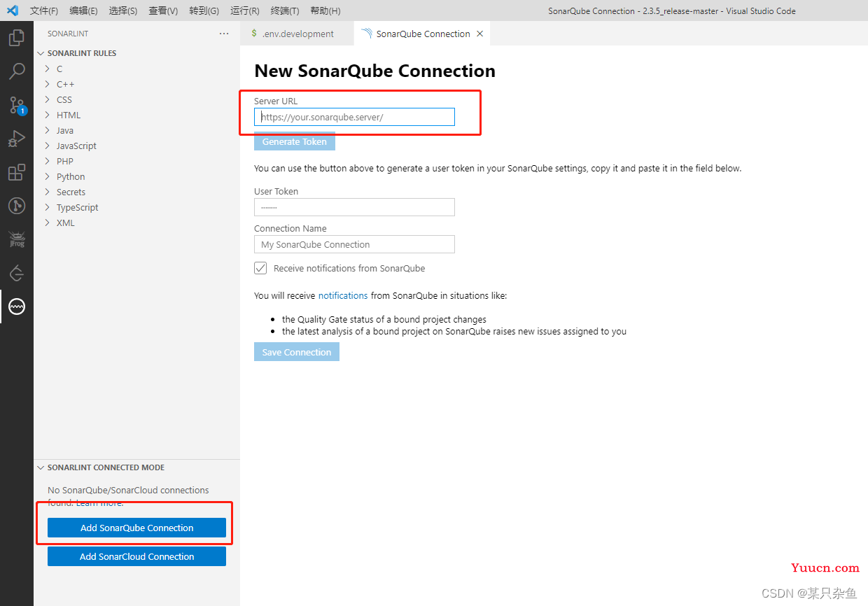
Task: Click the Save Connection button
Action: click(x=297, y=352)
